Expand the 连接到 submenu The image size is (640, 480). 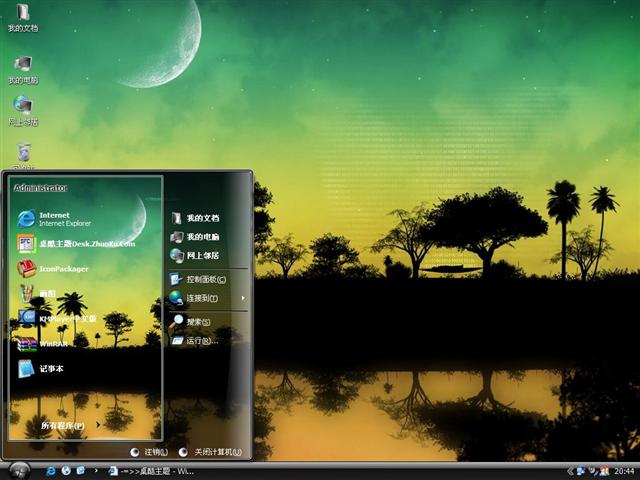pyautogui.click(x=200, y=298)
